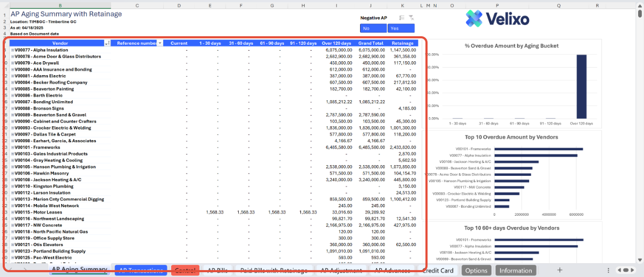Click the 'Top 10 Overdue Amount by Vendors' chart title
Image resolution: width=644 pixels, height=277 pixels.
point(512,137)
